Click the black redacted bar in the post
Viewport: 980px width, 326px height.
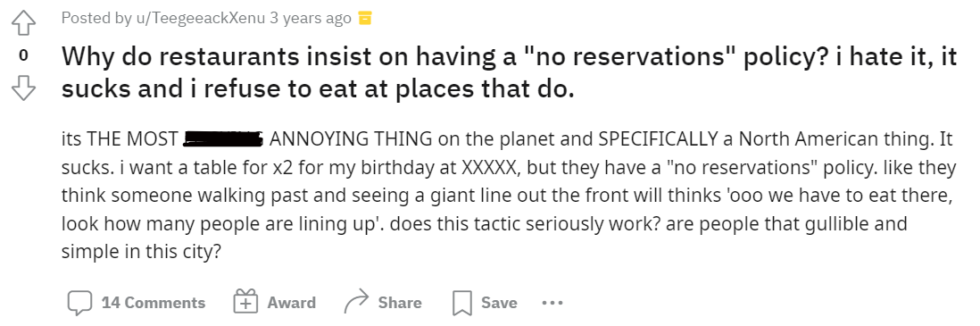click(x=224, y=139)
